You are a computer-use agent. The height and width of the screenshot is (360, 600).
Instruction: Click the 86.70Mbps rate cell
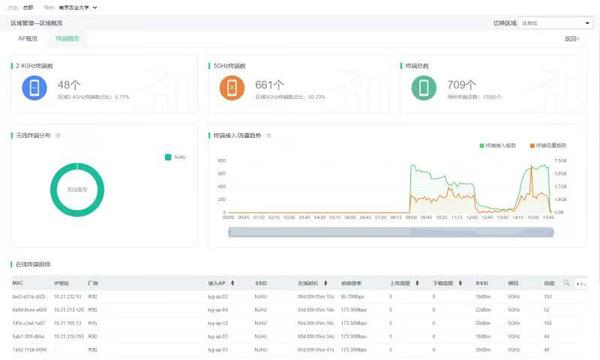point(352,296)
